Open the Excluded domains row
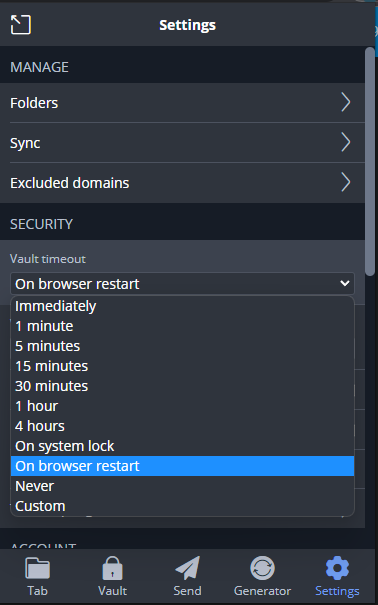The height and width of the screenshot is (605, 378). (182, 183)
